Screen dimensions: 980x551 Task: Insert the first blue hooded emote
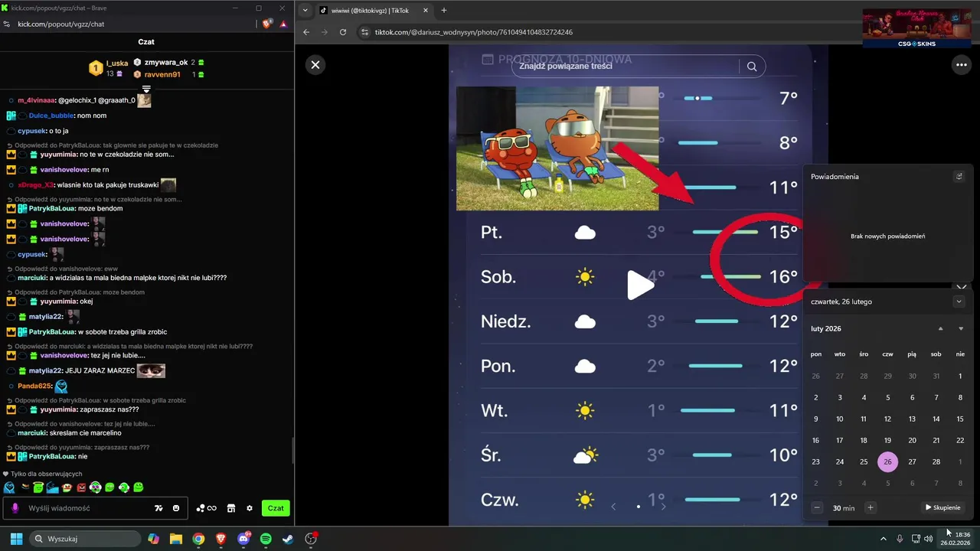pyautogui.click(x=9, y=487)
